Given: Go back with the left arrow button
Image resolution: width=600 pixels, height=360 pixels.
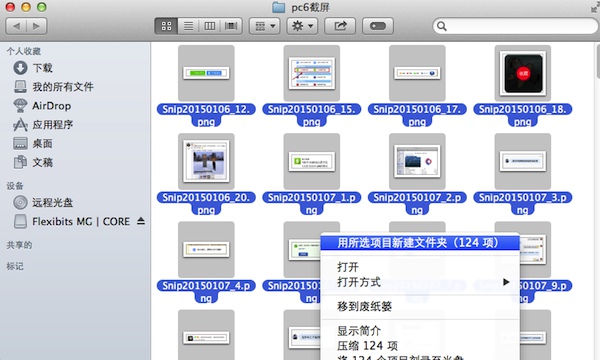Looking at the screenshot, I should [x=16, y=26].
